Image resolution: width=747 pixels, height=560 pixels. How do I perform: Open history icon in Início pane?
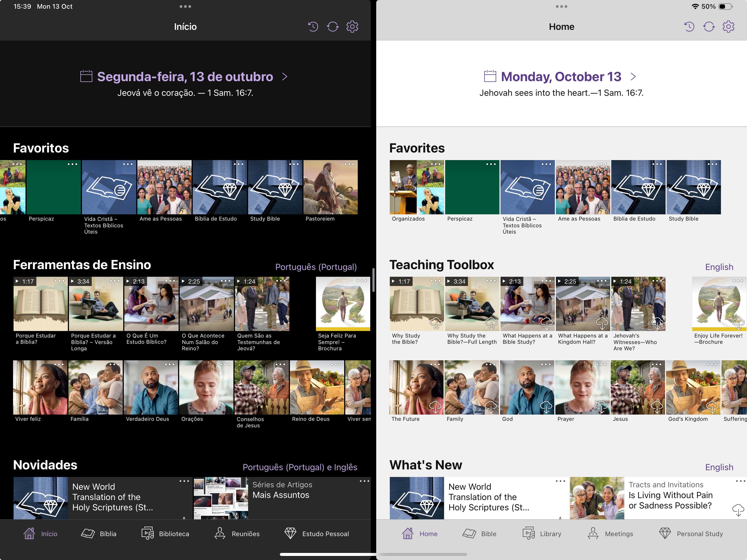pyautogui.click(x=313, y=27)
